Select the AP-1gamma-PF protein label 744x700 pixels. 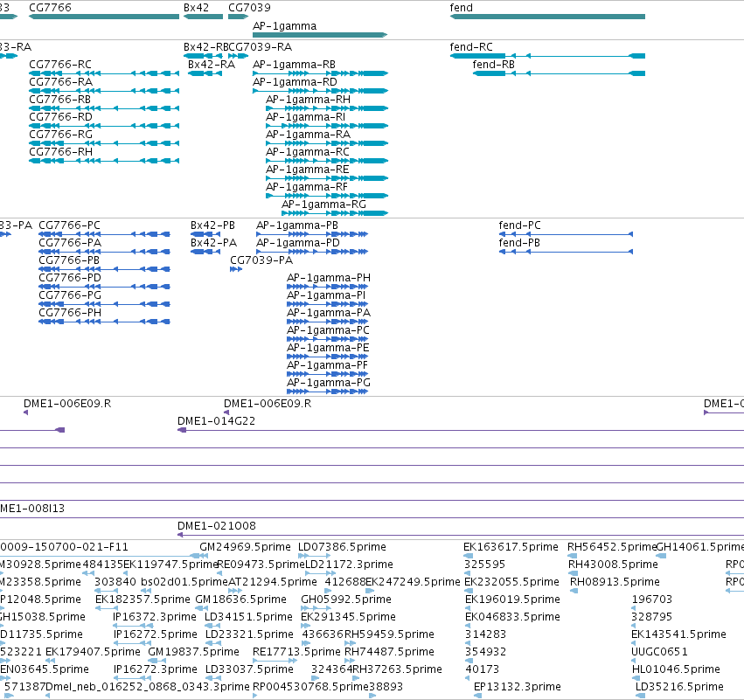click(x=327, y=365)
